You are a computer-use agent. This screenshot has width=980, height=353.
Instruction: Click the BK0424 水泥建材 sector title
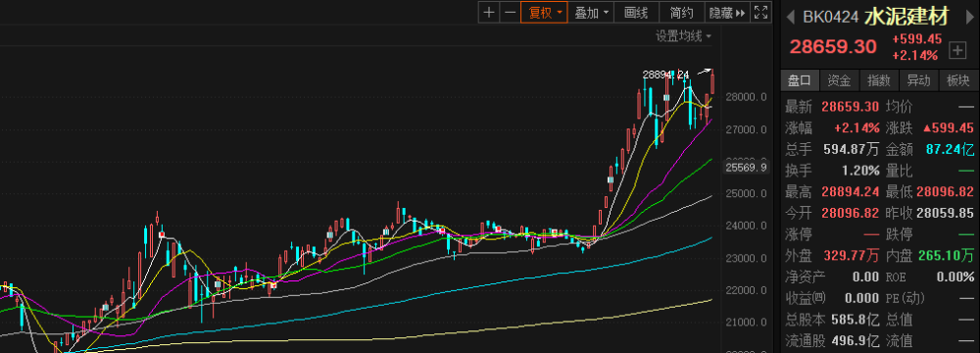(875, 17)
